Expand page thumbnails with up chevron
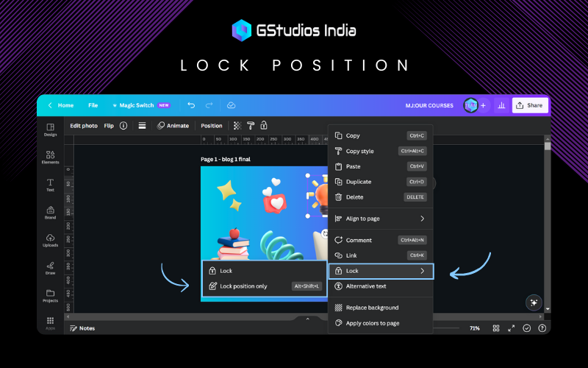This screenshot has height=368, width=588. pyautogui.click(x=307, y=319)
